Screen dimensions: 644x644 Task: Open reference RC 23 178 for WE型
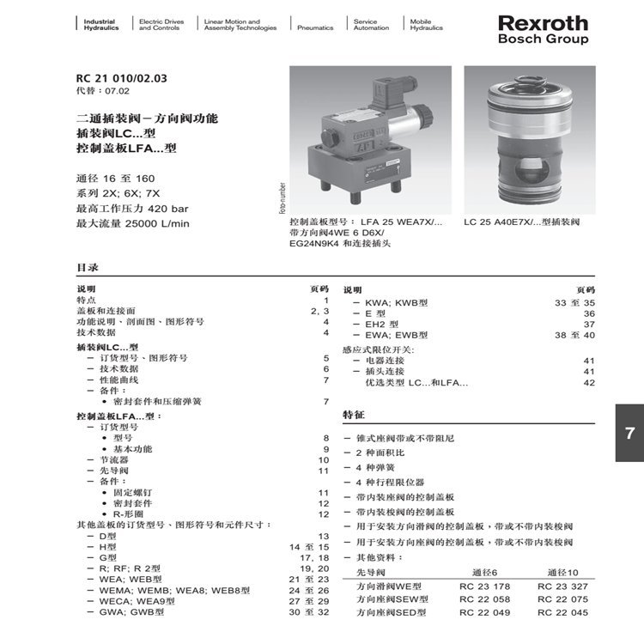tap(484, 586)
